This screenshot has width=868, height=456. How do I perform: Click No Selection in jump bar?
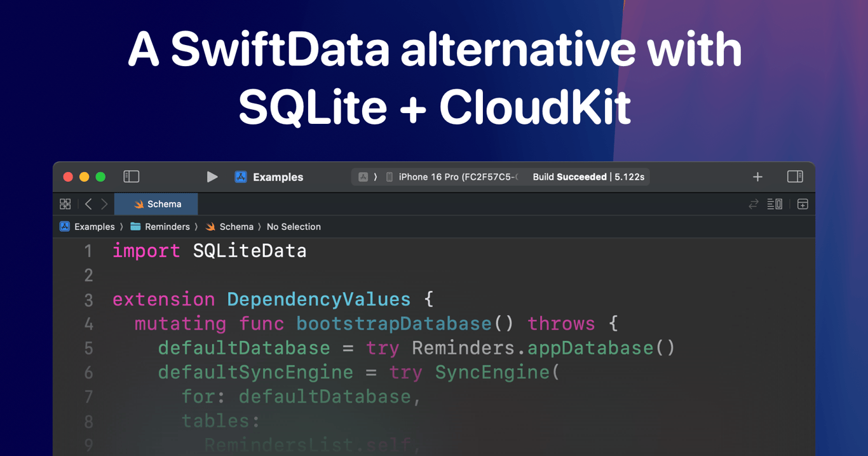[x=294, y=227]
